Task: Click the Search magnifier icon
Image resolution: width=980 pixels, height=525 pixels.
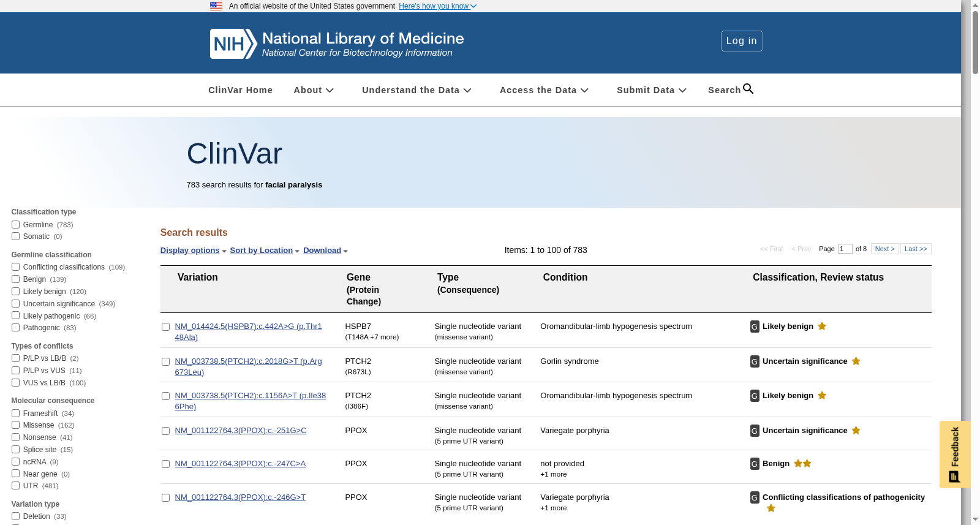Action: tap(748, 89)
